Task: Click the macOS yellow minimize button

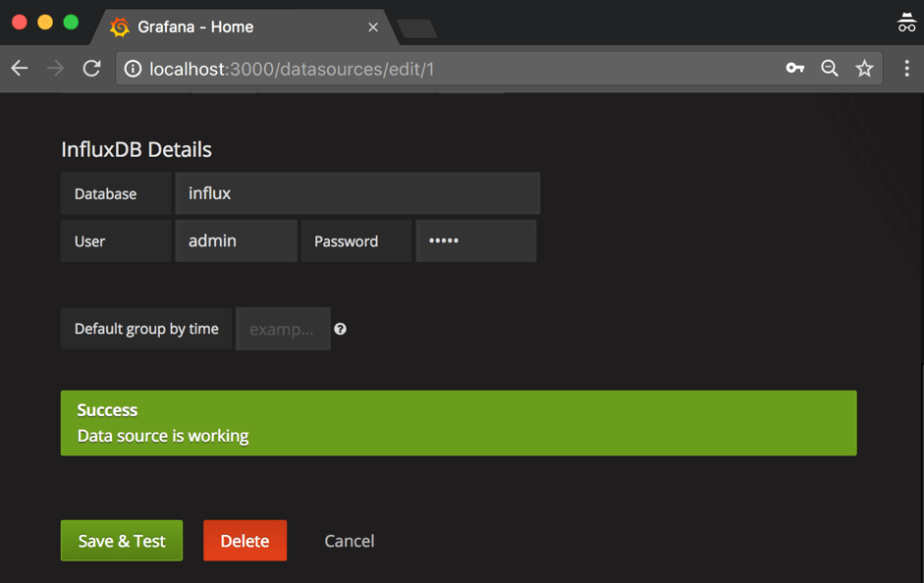Action: coord(45,23)
